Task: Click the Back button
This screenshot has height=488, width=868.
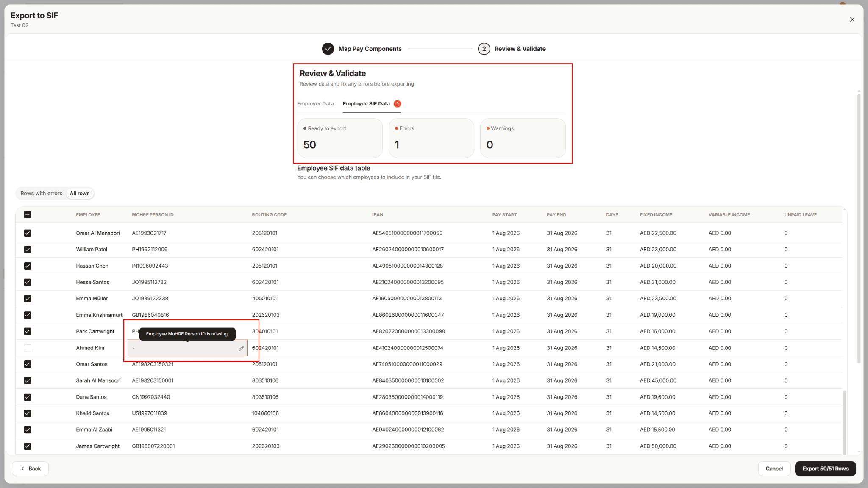Action: click(x=31, y=469)
